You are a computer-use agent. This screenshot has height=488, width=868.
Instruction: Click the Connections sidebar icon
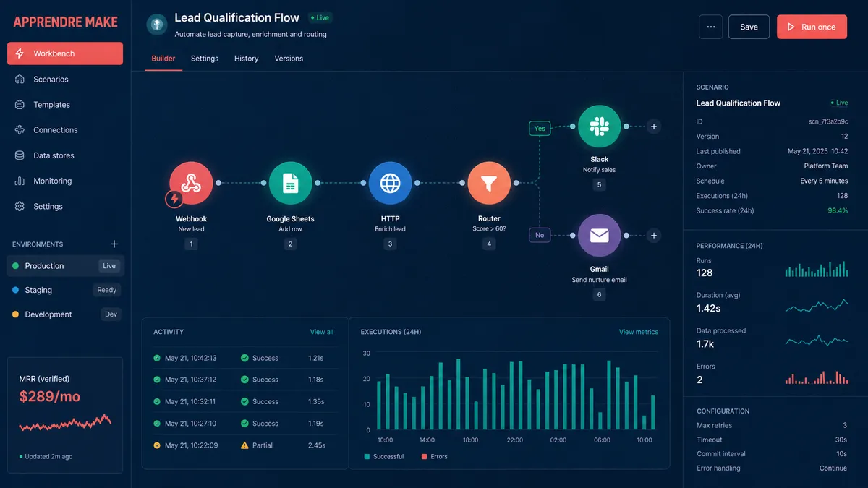click(x=20, y=130)
